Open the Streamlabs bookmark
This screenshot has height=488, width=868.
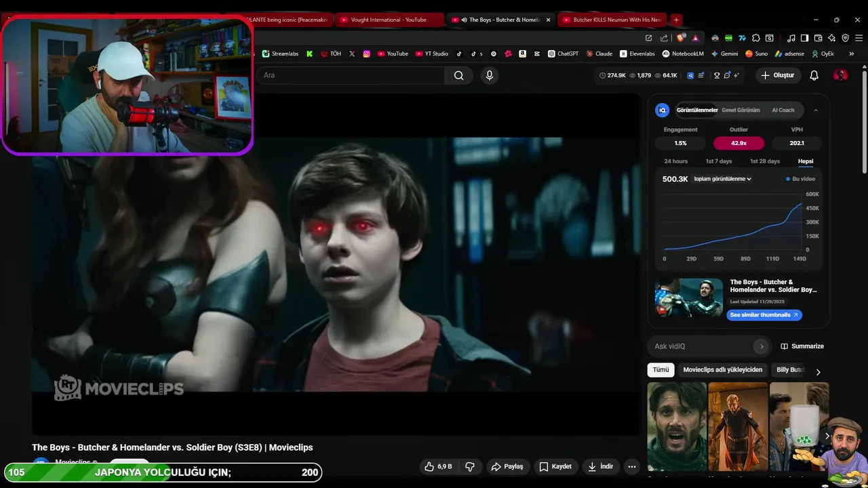pyautogui.click(x=280, y=54)
